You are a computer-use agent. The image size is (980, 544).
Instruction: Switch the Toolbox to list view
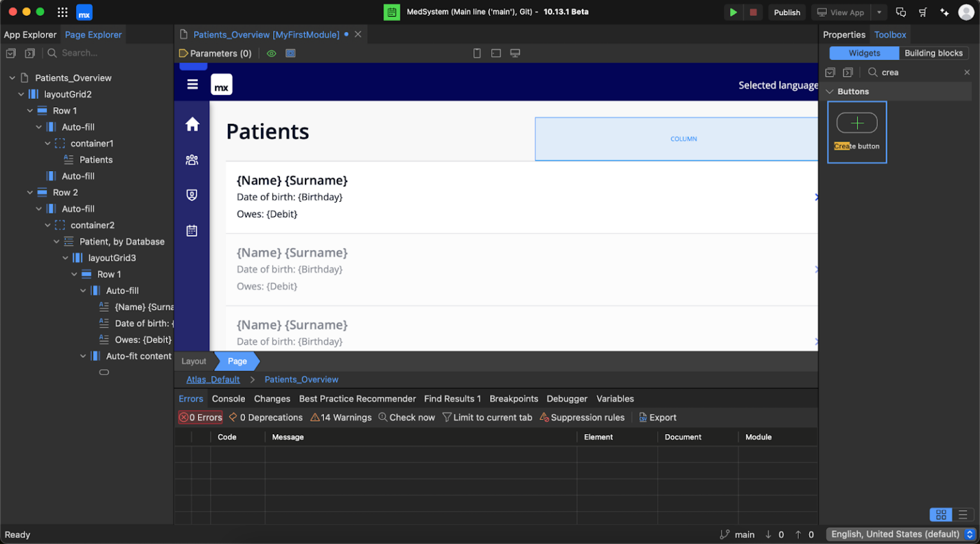[x=963, y=514]
